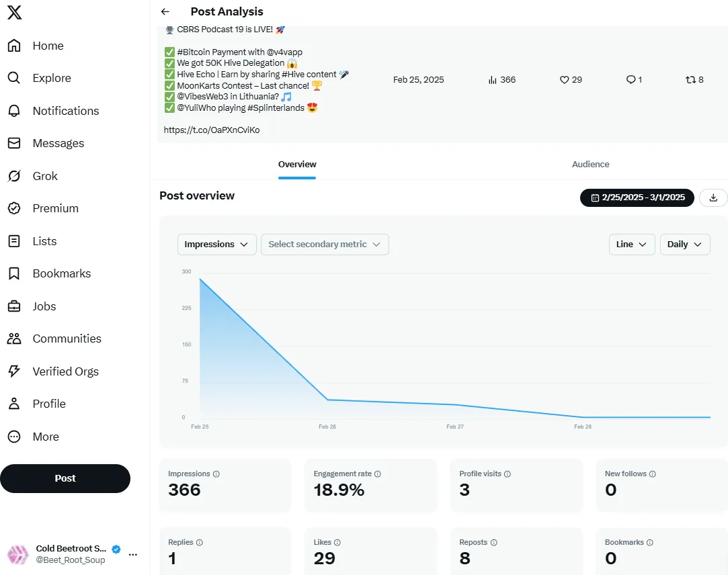Click the Profile visits card value 3

(x=464, y=490)
